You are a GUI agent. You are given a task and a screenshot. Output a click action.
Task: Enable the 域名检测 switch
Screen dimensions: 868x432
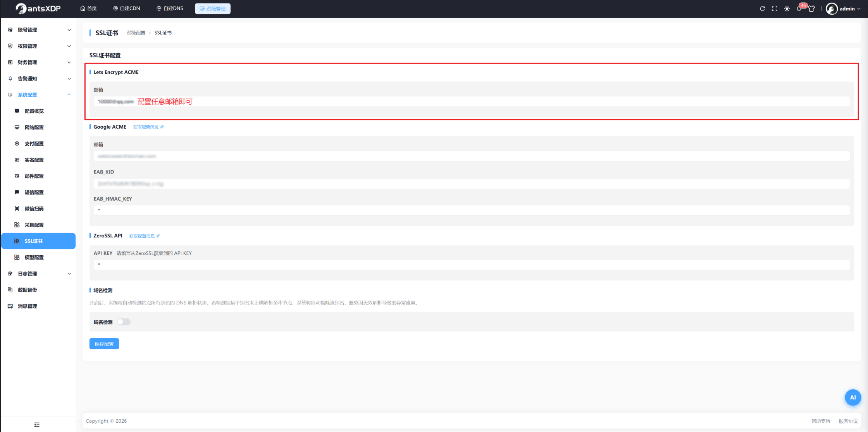(x=124, y=322)
